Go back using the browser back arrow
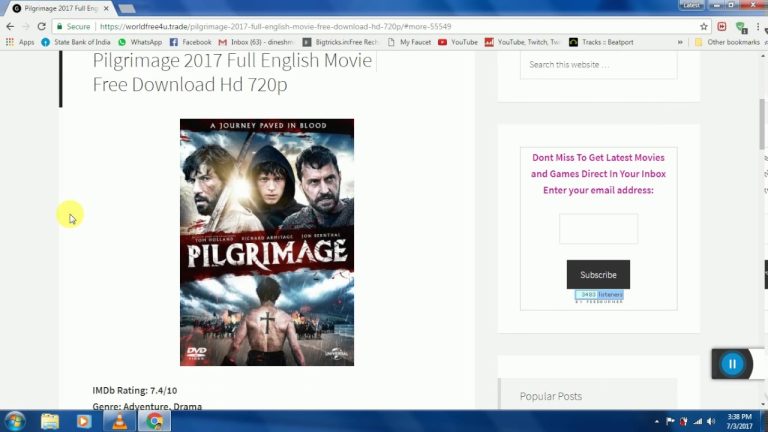 click(10, 26)
